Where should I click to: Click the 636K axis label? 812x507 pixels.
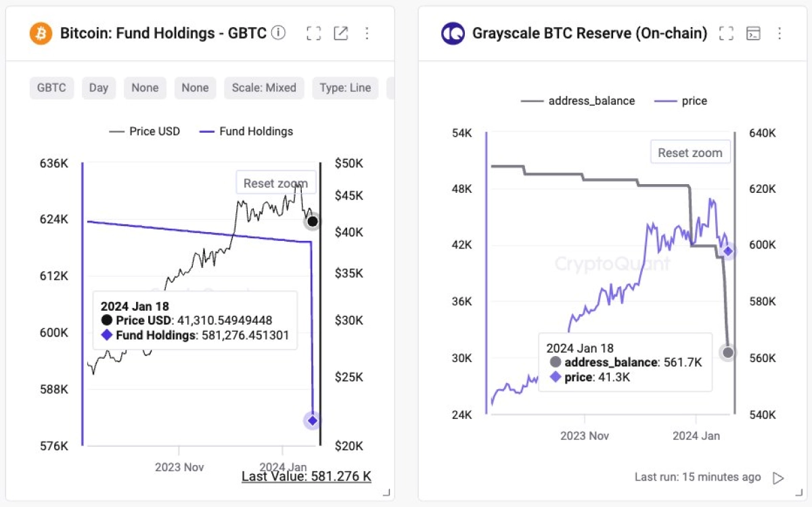(x=54, y=163)
